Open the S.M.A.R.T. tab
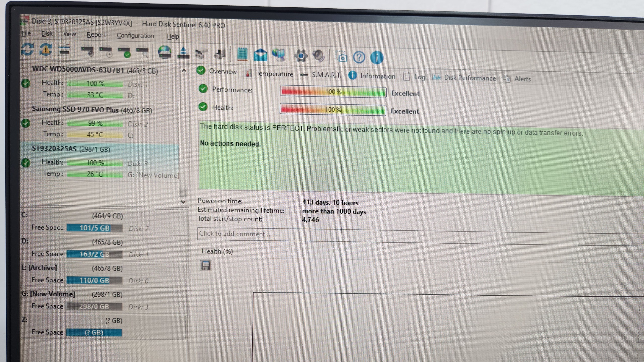 [321, 75]
